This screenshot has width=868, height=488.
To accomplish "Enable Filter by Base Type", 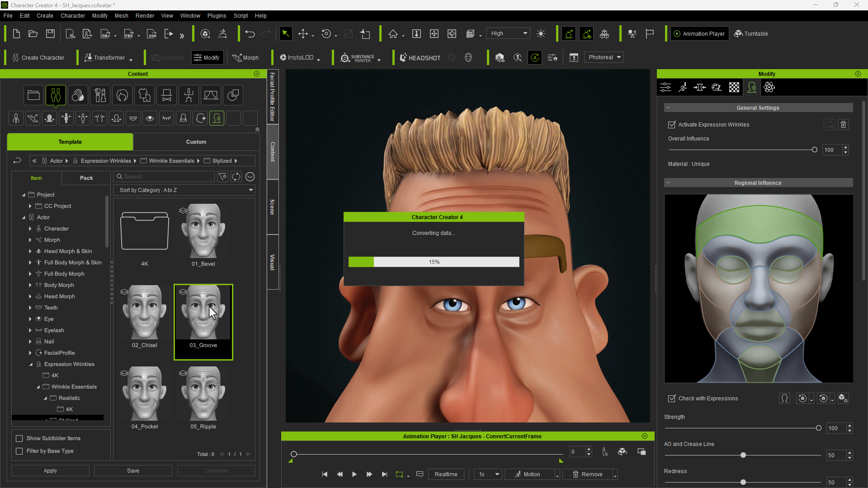I will click(x=19, y=451).
